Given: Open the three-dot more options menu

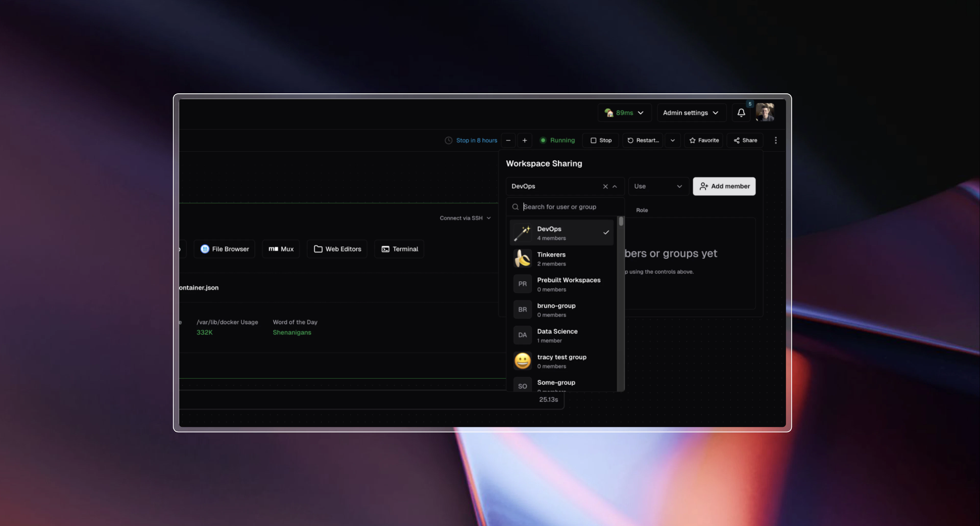Looking at the screenshot, I should point(775,140).
